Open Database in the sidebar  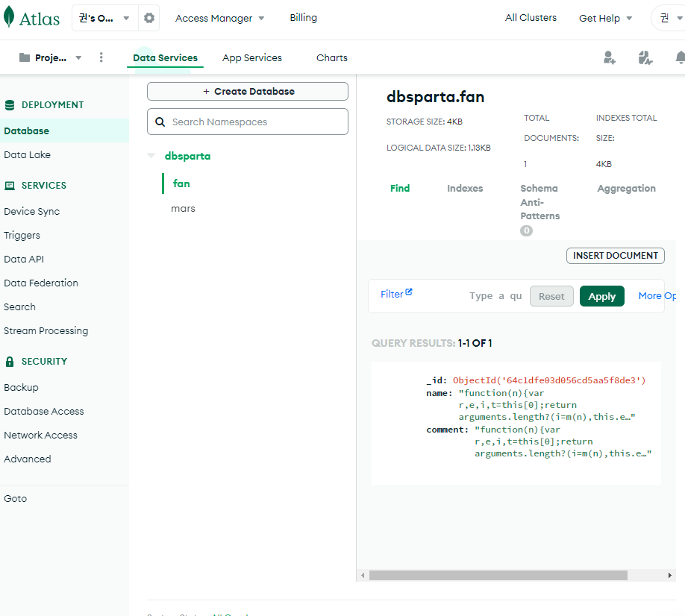64,131
